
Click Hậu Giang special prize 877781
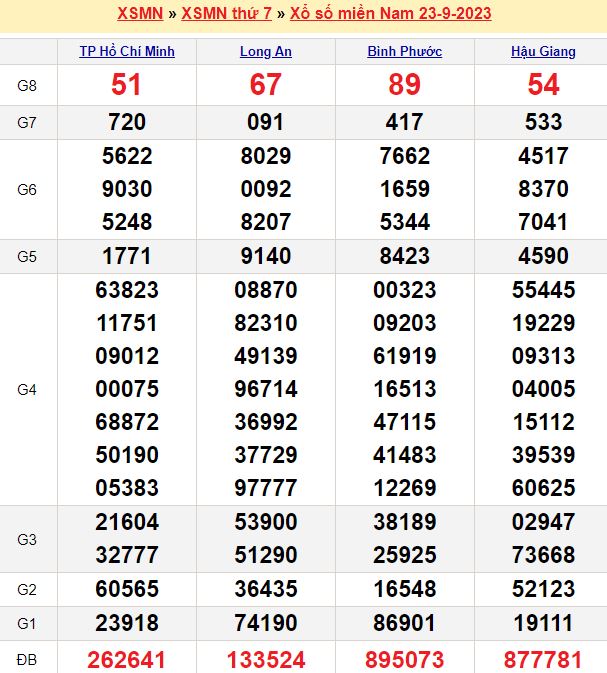point(544,659)
